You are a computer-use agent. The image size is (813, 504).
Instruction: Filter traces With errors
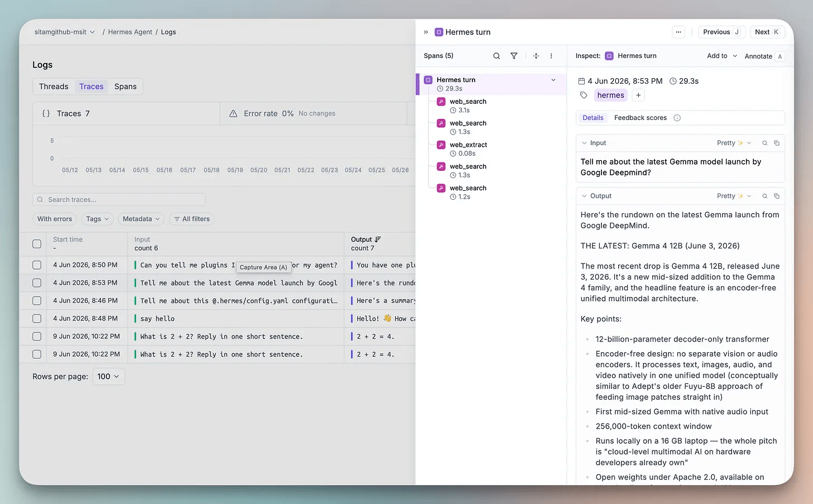coord(55,219)
